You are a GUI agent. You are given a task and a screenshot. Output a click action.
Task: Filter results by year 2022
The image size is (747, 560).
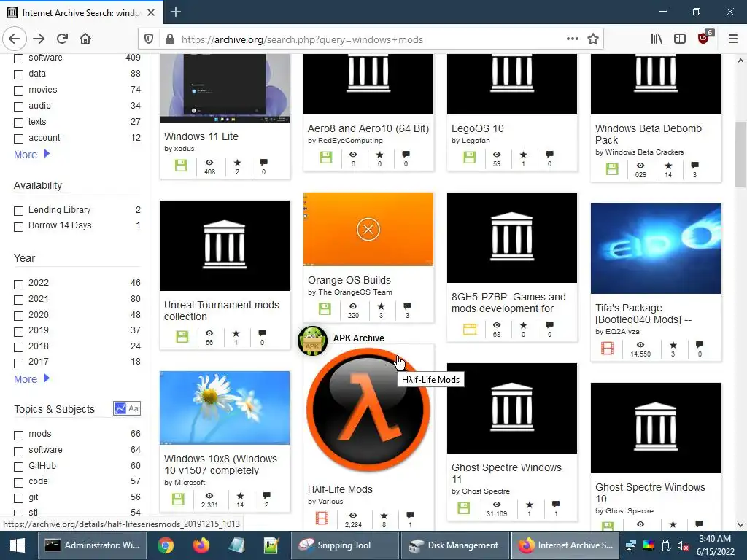point(18,284)
